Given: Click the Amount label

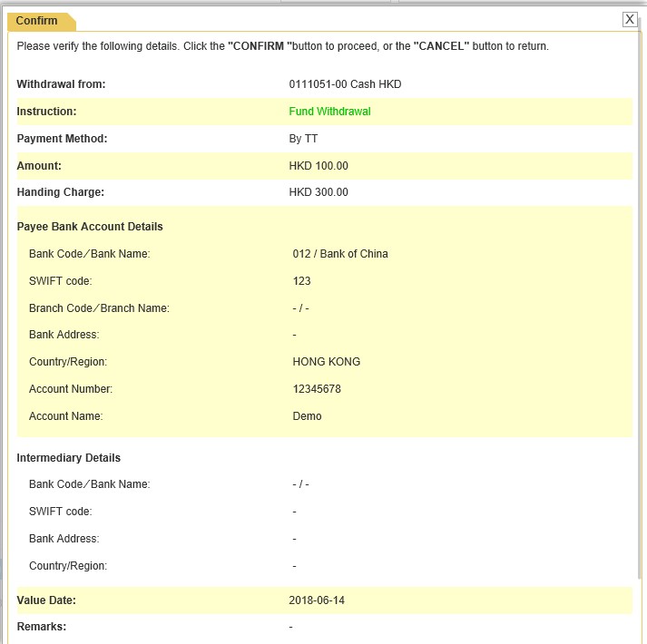Looking at the screenshot, I should click(39, 166).
